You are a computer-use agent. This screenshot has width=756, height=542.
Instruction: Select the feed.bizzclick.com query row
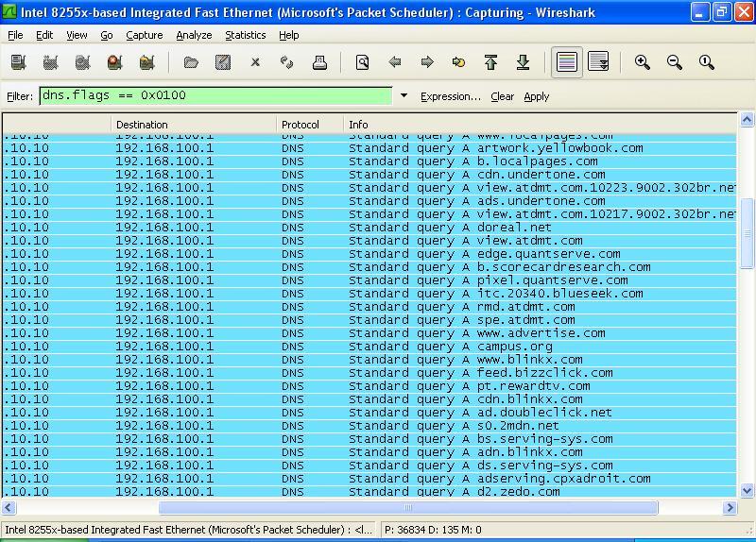point(369,373)
